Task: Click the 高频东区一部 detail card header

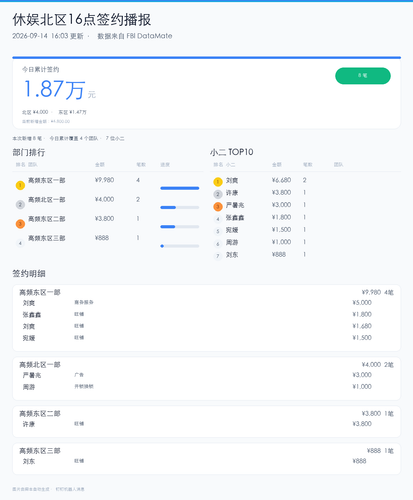Action: pos(40,292)
